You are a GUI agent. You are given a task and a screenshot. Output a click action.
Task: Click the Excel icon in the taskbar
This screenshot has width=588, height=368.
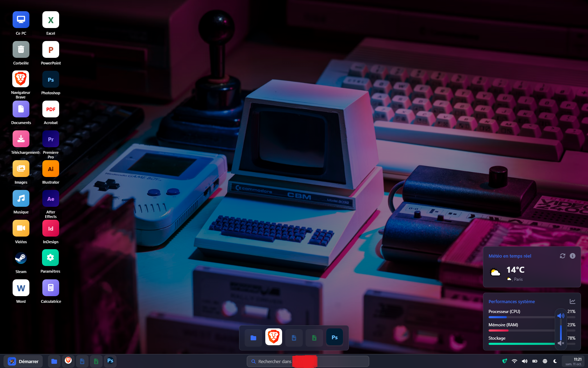(96, 361)
